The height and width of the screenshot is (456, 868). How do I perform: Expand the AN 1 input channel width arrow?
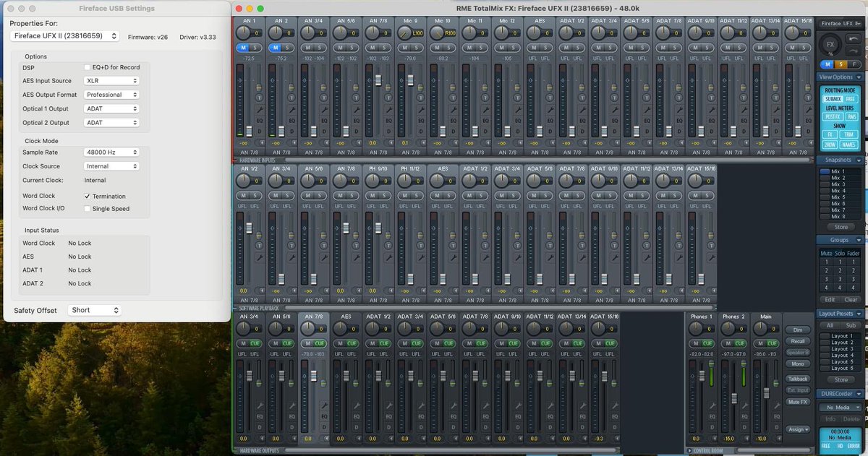pos(262,142)
